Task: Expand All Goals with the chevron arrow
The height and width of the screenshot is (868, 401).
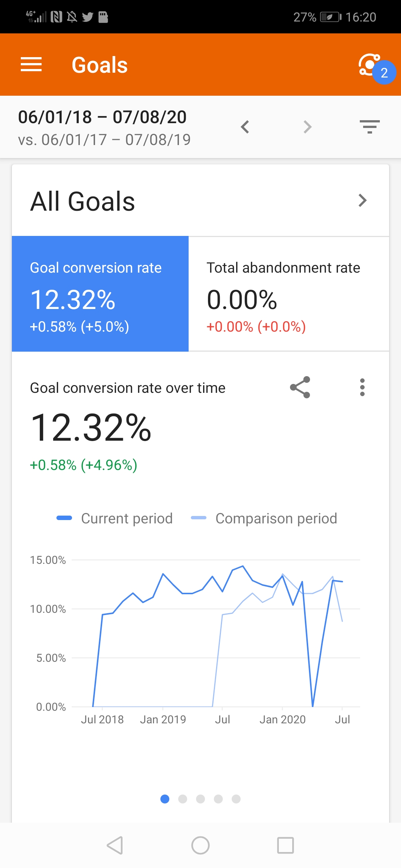Action: coord(362,200)
